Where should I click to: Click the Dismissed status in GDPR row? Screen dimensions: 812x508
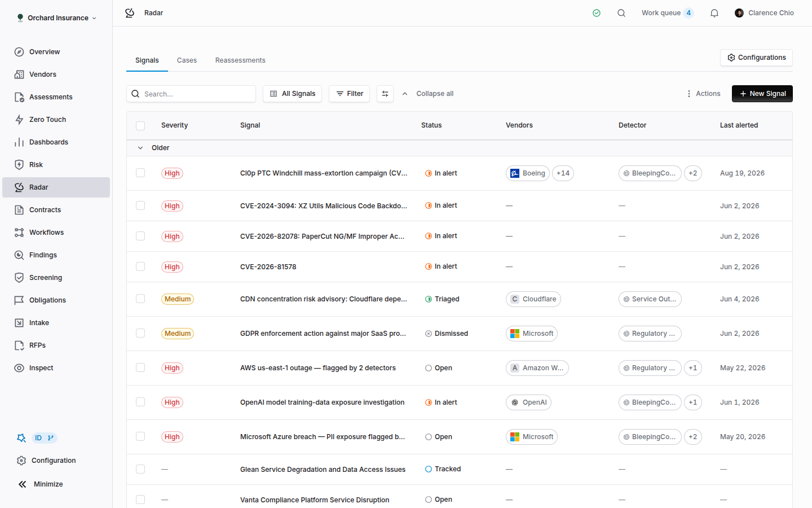click(x=447, y=334)
